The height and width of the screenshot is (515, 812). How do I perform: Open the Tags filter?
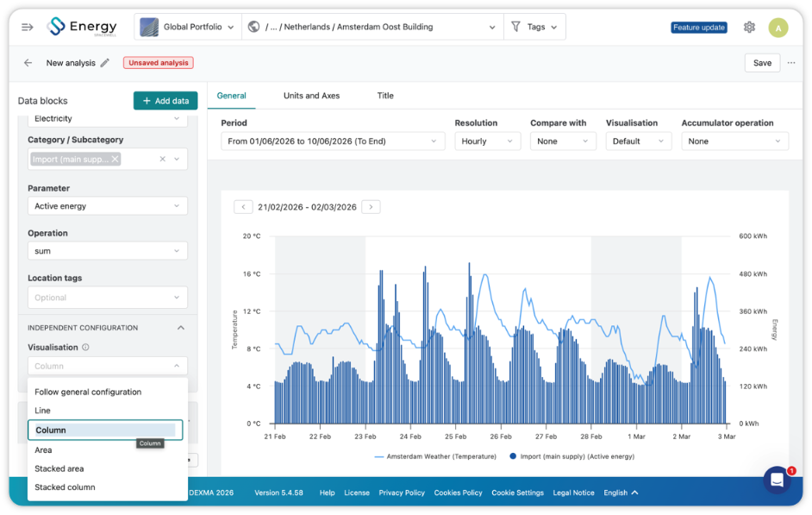(534, 27)
